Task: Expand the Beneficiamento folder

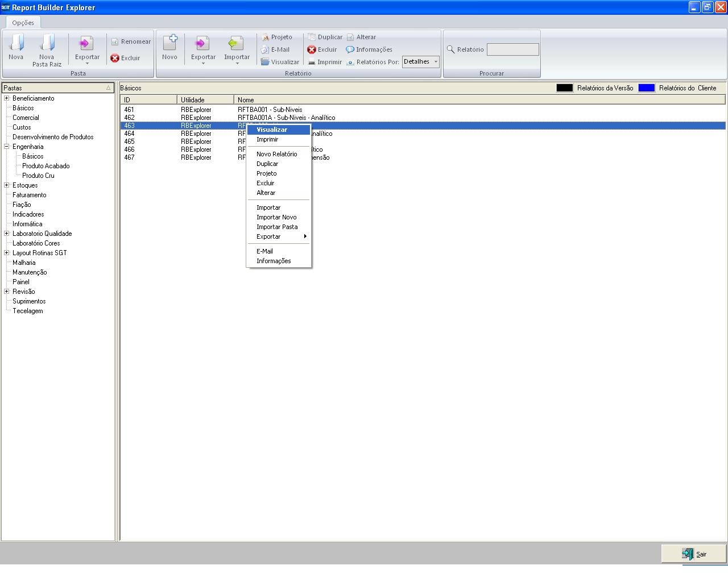Action: pos(7,98)
